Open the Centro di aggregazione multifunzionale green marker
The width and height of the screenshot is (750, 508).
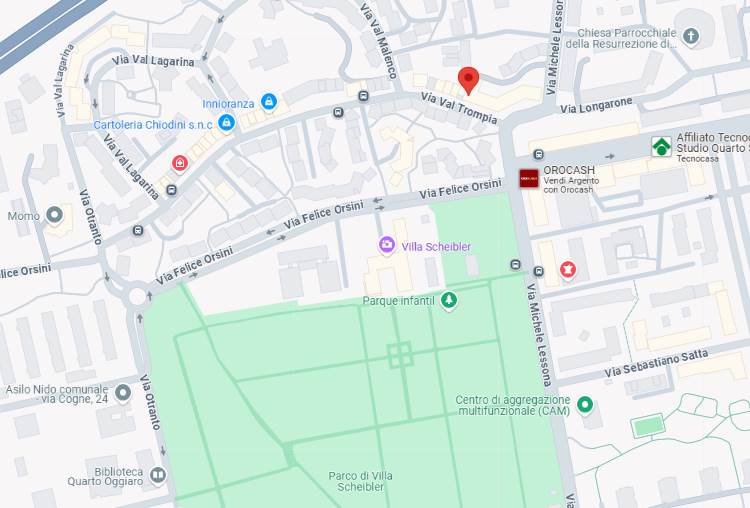pyautogui.click(x=585, y=405)
